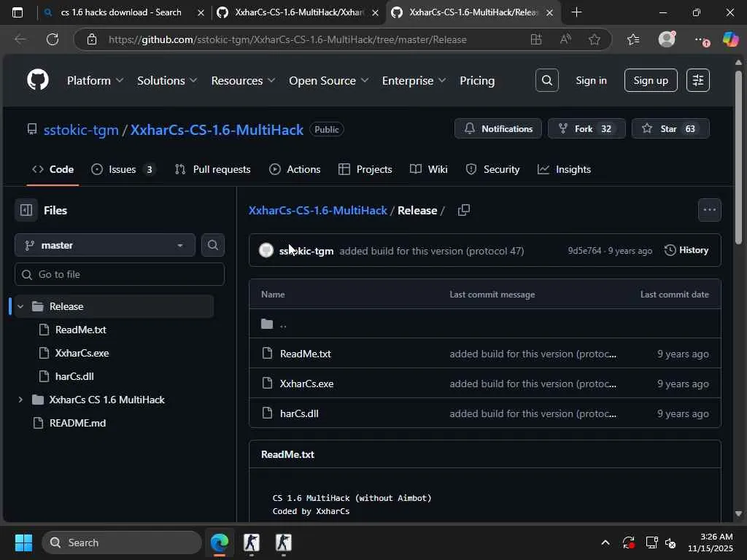Image resolution: width=747 pixels, height=560 pixels.
Task: Open the browser profile avatar
Action: 667,39
